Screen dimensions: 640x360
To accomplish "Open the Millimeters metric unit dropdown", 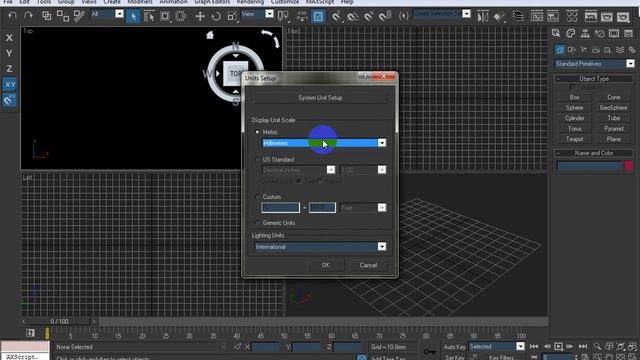I will [324, 143].
